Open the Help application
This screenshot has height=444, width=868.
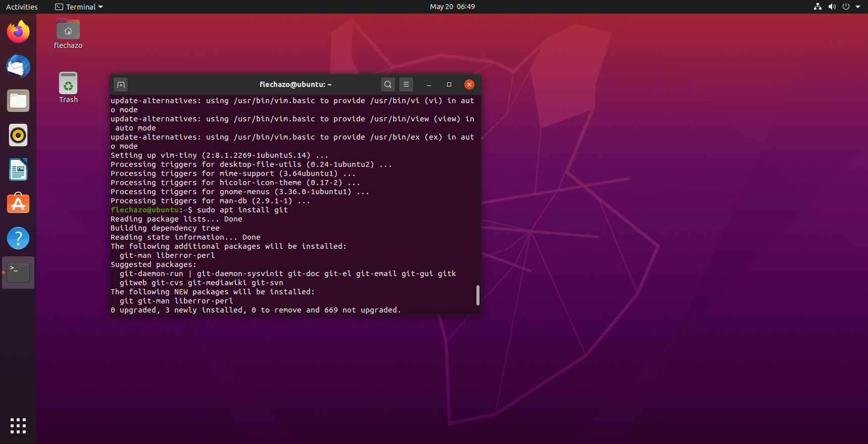pos(18,238)
